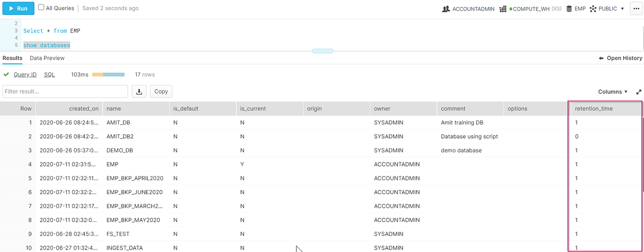Select the AMIT_DB2 name cell

[x=136, y=136]
